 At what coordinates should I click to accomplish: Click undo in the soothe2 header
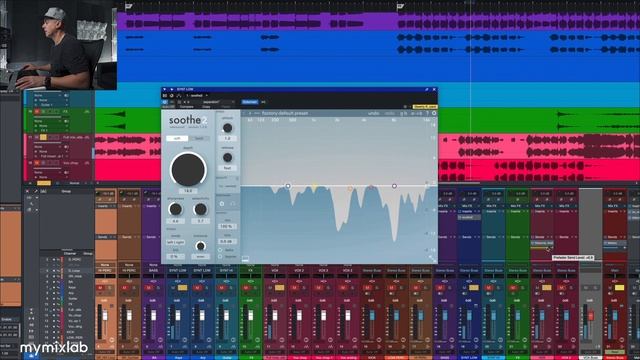coord(373,113)
